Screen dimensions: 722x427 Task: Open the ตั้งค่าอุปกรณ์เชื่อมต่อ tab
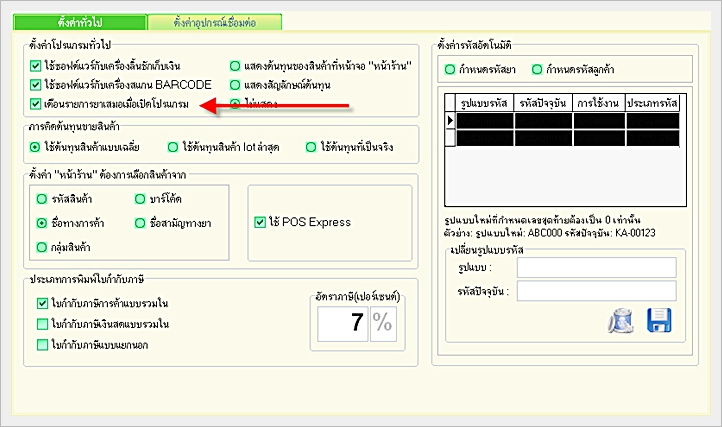[215, 22]
